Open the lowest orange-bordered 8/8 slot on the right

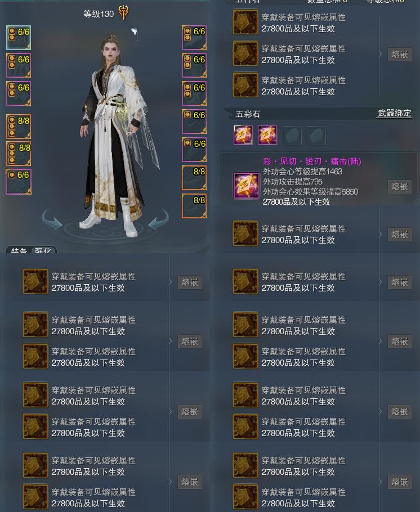coord(194,206)
